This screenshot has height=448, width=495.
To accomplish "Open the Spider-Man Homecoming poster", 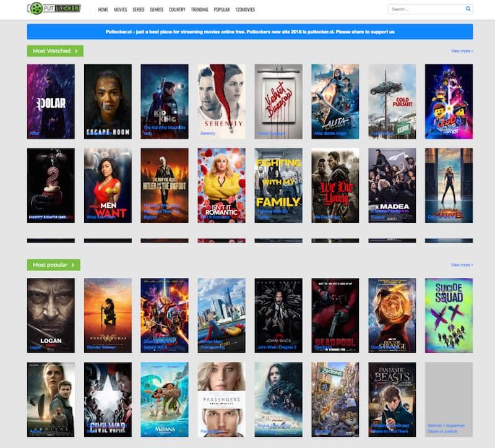I will pyautogui.click(x=222, y=316).
